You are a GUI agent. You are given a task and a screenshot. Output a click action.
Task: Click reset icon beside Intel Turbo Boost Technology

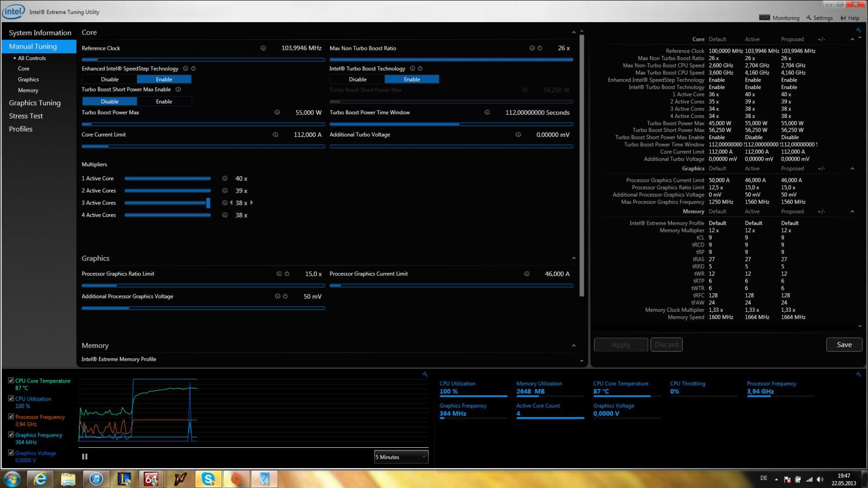click(420, 68)
